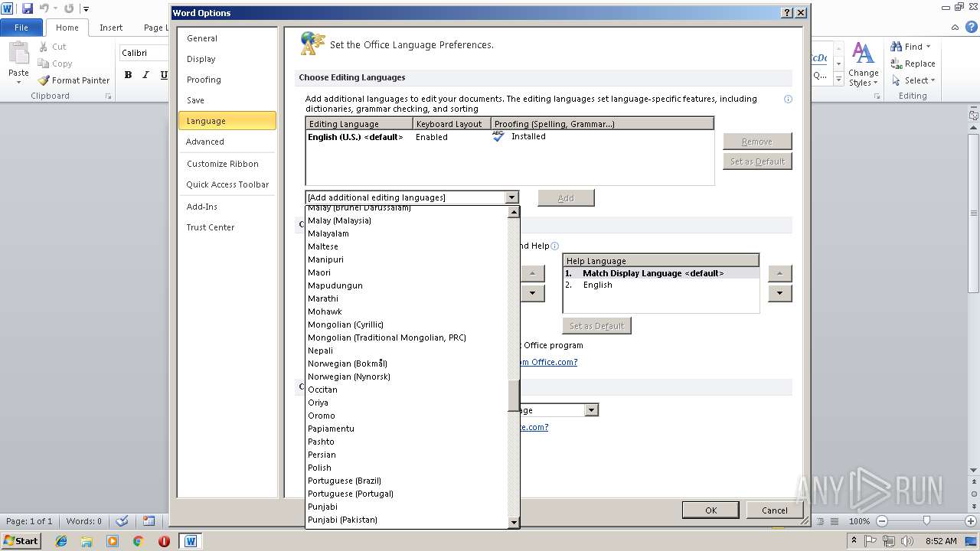Click the Change Styles icon

coord(863,54)
